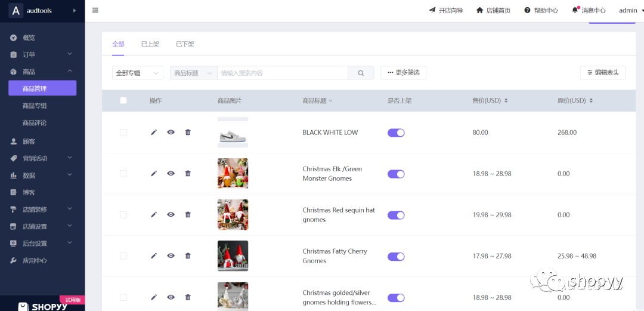Check the Red sequin hat gnomes checkbox
This screenshot has width=644, height=311.
(x=123, y=214)
